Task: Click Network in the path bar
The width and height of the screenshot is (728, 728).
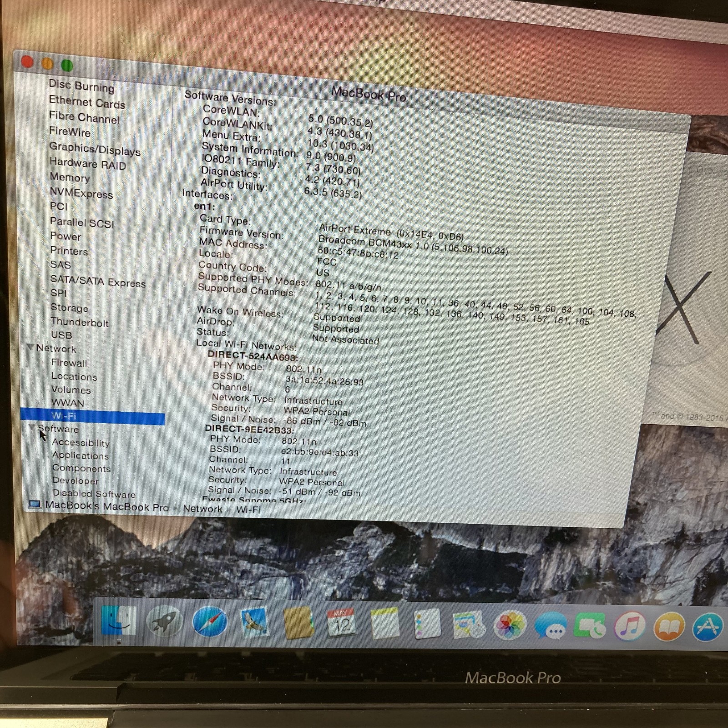Action: (202, 509)
